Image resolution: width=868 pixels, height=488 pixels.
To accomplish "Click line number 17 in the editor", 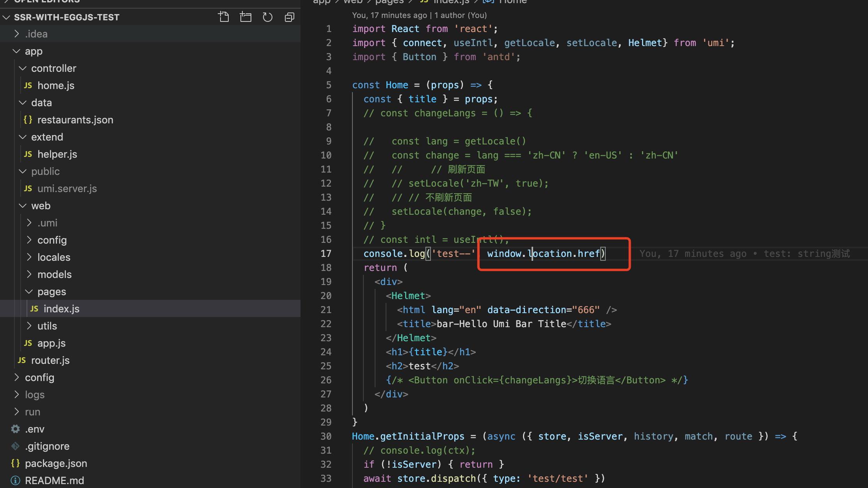I will [x=326, y=253].
